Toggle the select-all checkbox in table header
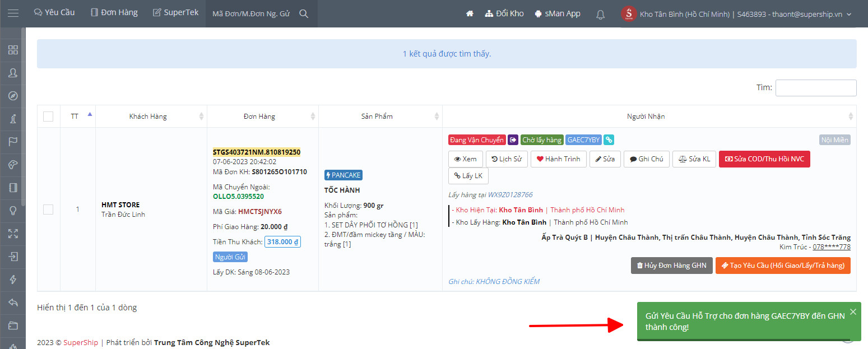 click(48, 117)
